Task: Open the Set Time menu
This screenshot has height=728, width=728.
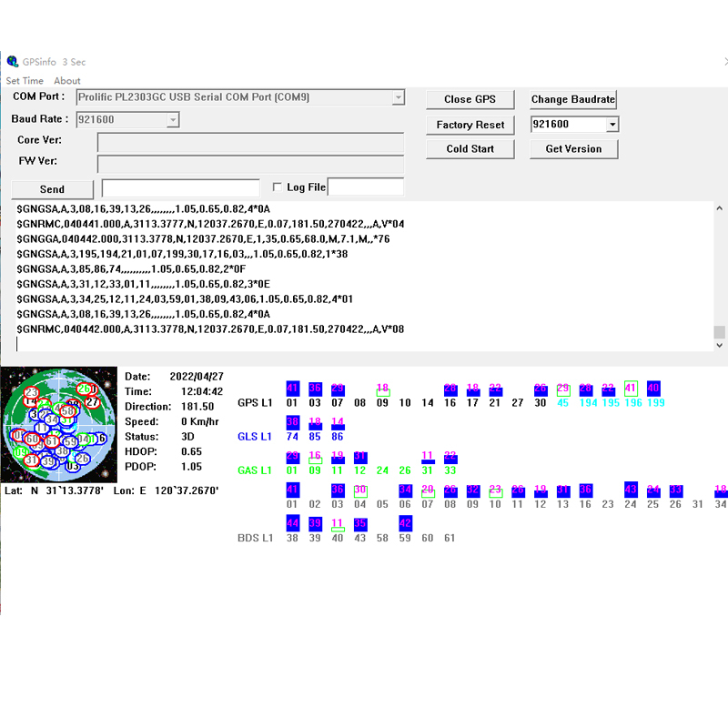Action: pos(25,81)
